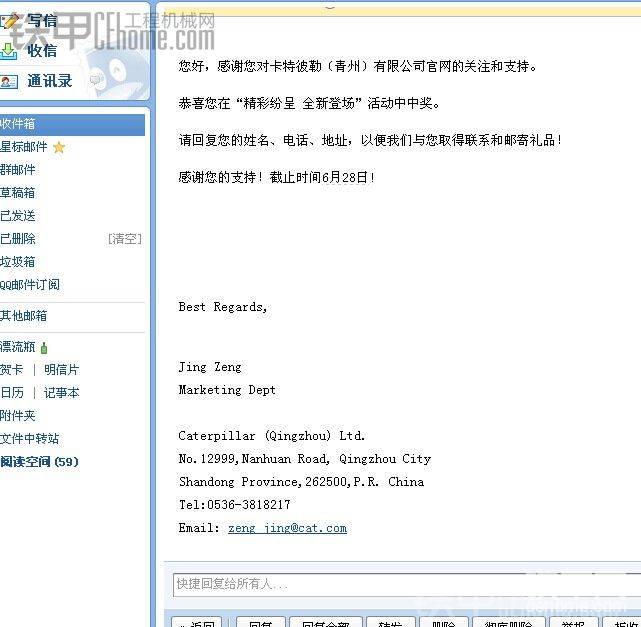Open the 已删除 deleted folder
Image resolution: width=641 pixels, height=627 pixels.
coord(18,238)
